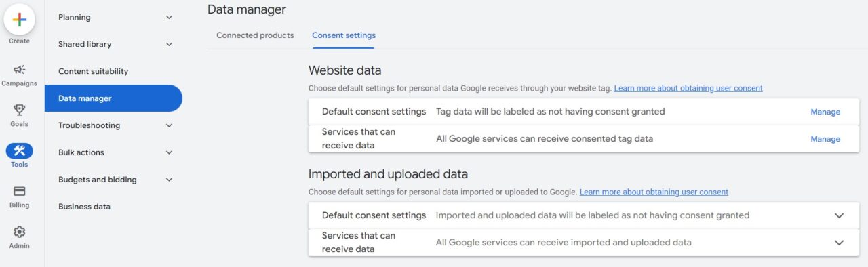Screen dimensions: 868x267
Task: Expand Budgets and bidding section
Action: tap(170, 180)
